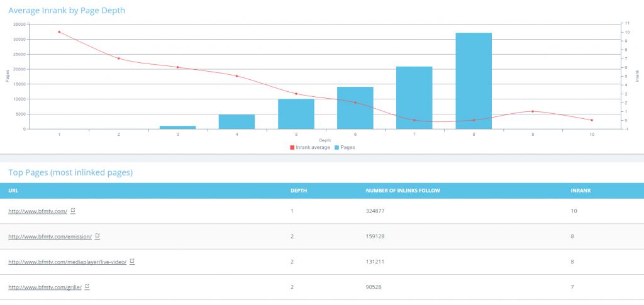Select the depth 7 bar in chart

click(x=414, y=97)
